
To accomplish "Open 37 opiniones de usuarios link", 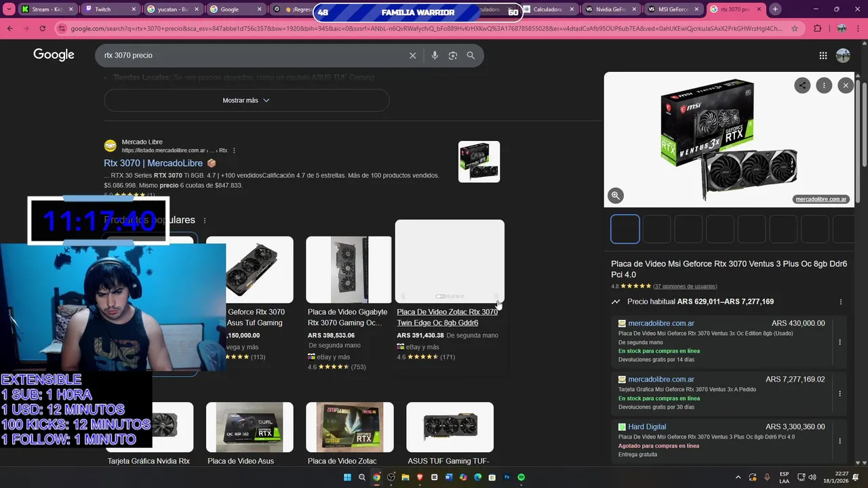I will coord(685,287).
